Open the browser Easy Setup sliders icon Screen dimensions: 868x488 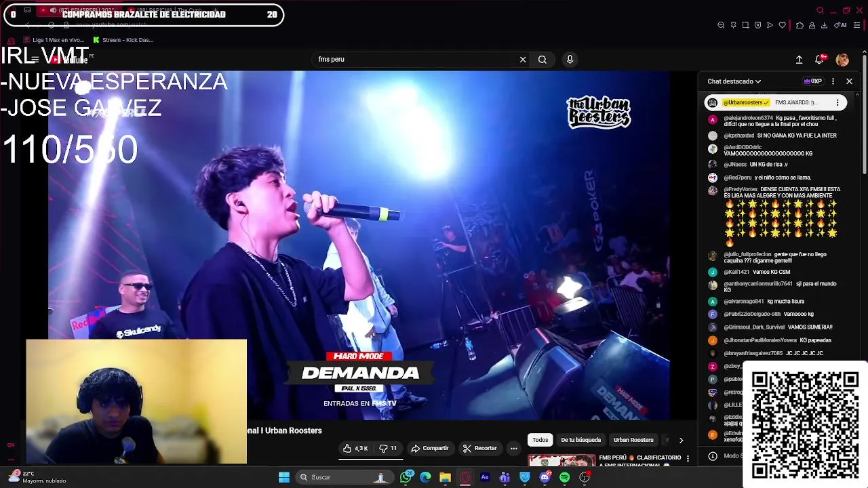(857, 25)
